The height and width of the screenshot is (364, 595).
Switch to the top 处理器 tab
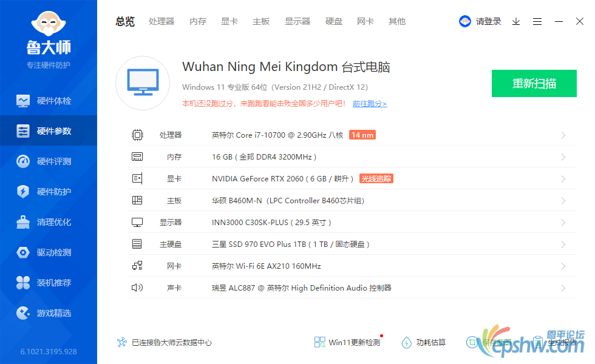(161, 21)
